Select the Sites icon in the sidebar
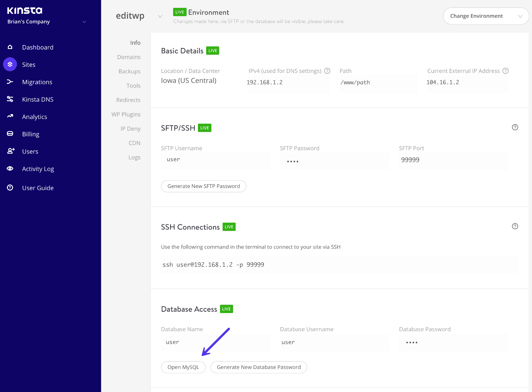Viewport: 532px width, 392px height. [x=10, y=64]
